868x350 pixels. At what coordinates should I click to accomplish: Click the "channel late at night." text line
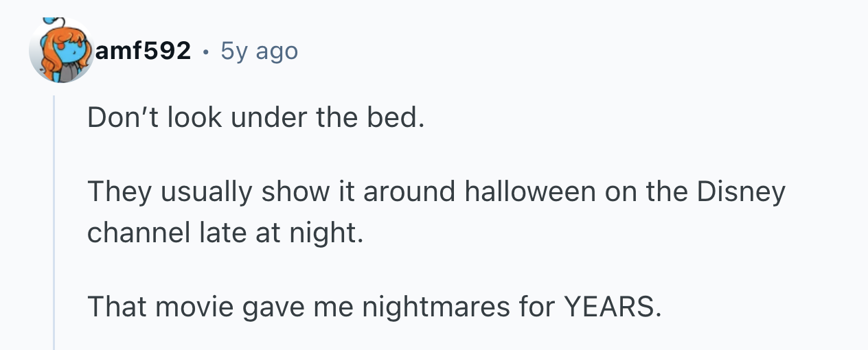click(224, 233)
